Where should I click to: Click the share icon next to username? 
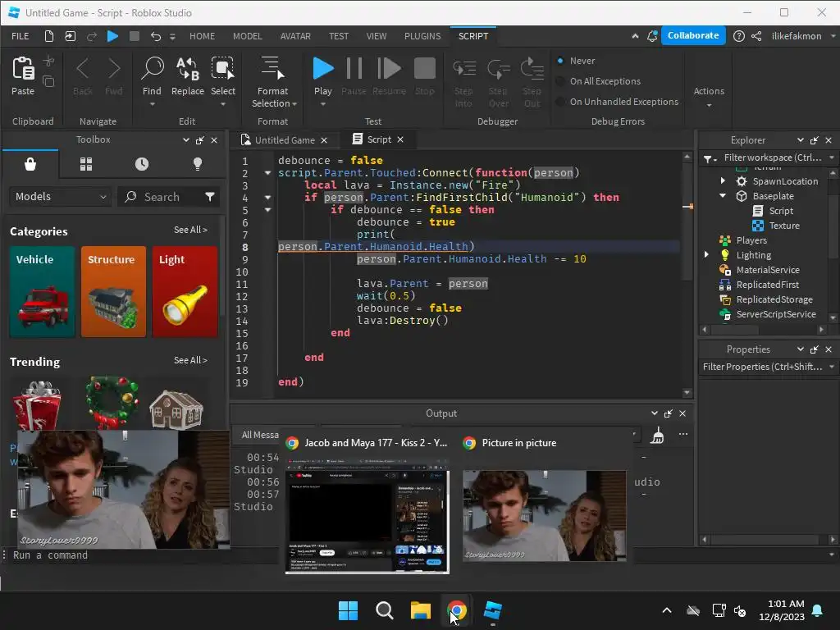756,36
